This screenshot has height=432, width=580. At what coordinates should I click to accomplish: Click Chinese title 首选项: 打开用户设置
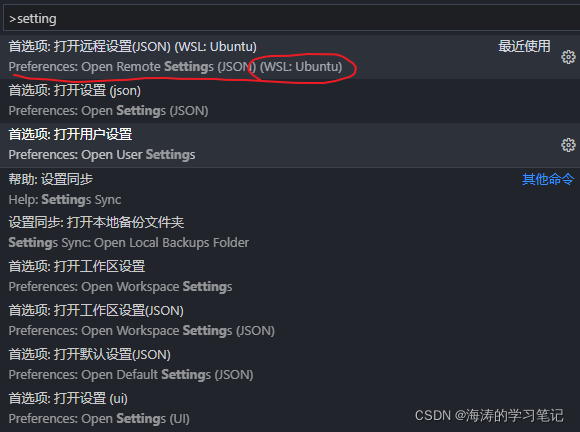(x=70, y=134)
